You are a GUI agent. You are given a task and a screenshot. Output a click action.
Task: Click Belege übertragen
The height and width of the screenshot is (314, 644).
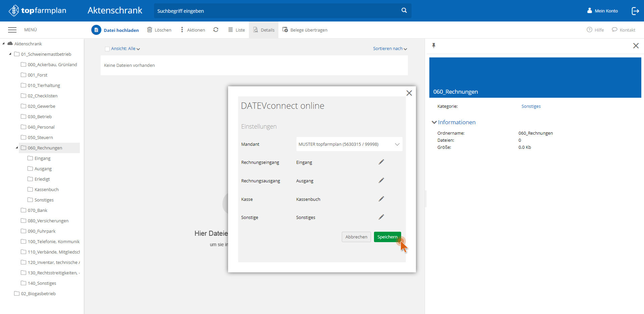pyautogui.click(x=305, y=30)
